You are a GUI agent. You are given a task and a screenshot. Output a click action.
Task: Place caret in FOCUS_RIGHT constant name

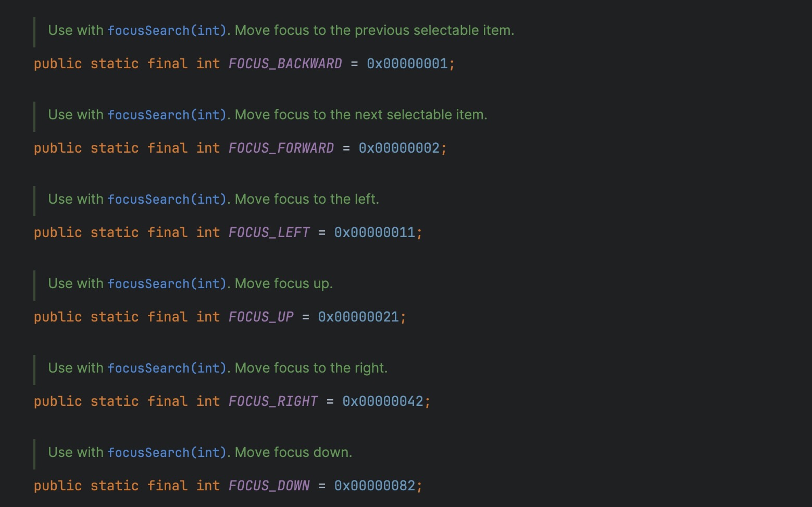click(x=273, y=401)
